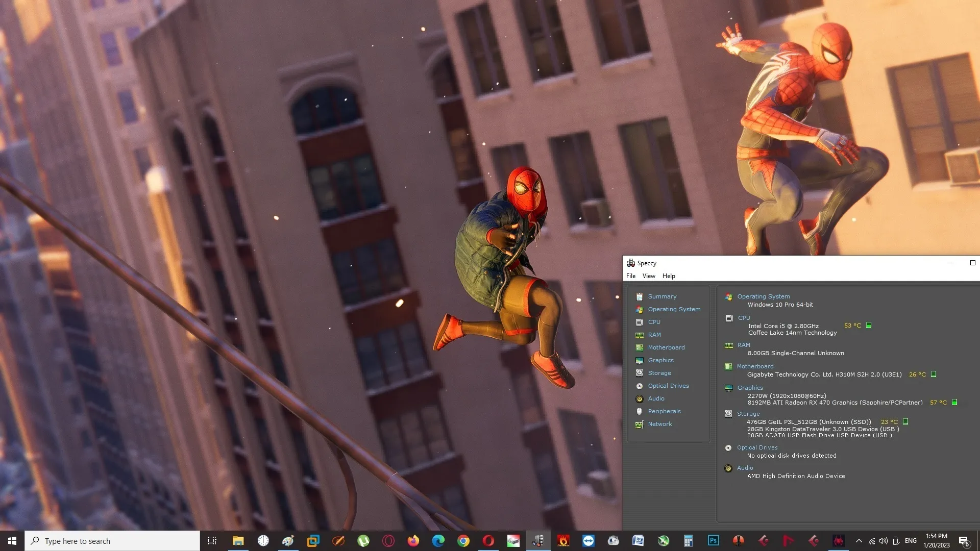Launch Microsoft Edge from taskbar
Viewport: 980px width, 551px height.
438,541
